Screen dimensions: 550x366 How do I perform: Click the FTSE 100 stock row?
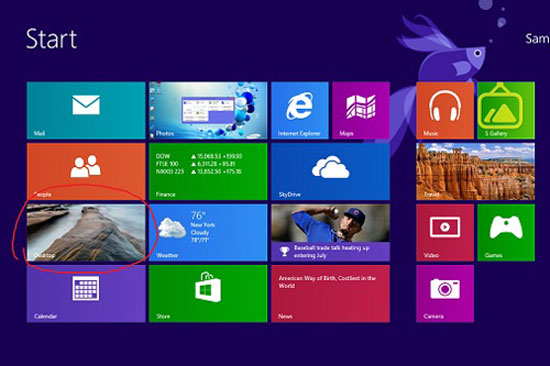[196, 164]
